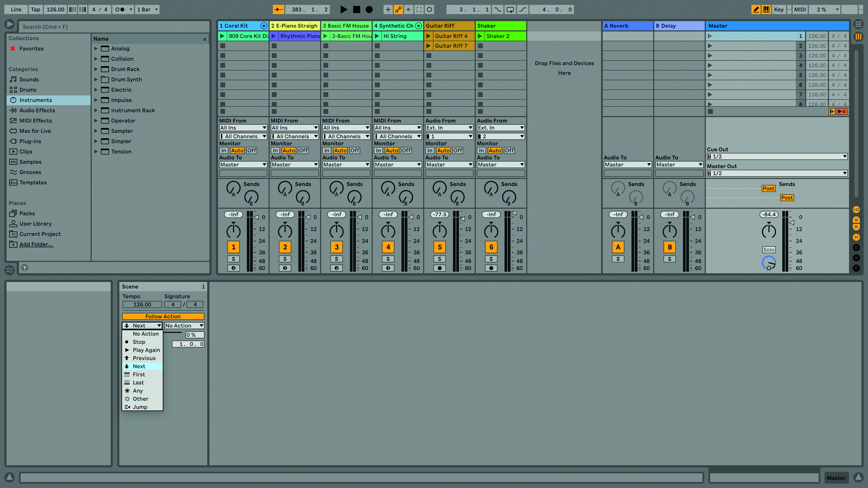Choose Play Again follow action
Image resolution: width=868 pixels, height=488 pixels.
[x=142, y=350]
